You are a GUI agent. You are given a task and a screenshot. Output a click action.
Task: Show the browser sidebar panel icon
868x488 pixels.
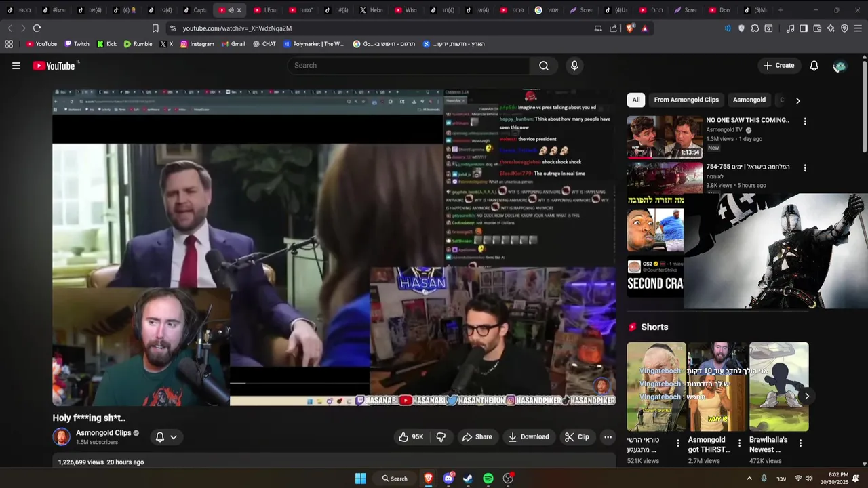click(x=804, y=28)
